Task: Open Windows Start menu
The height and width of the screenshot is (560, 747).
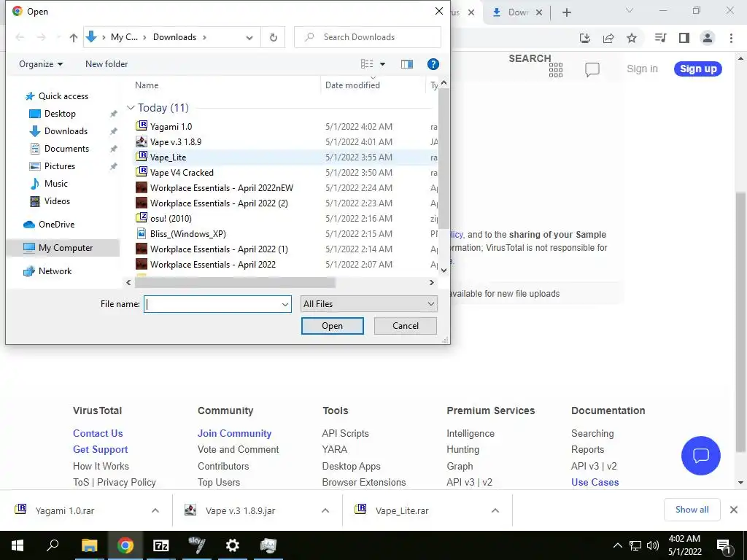Action: 18,545
